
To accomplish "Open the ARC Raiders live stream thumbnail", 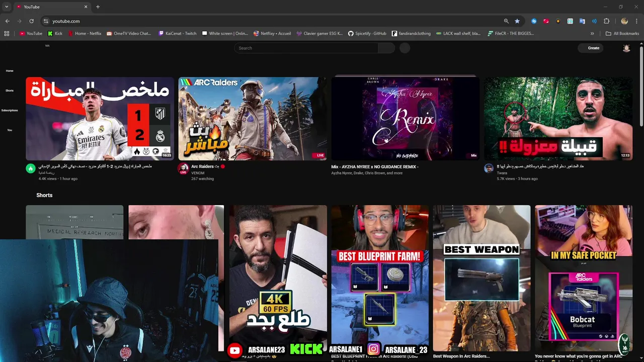I will (x=253, y=119).
